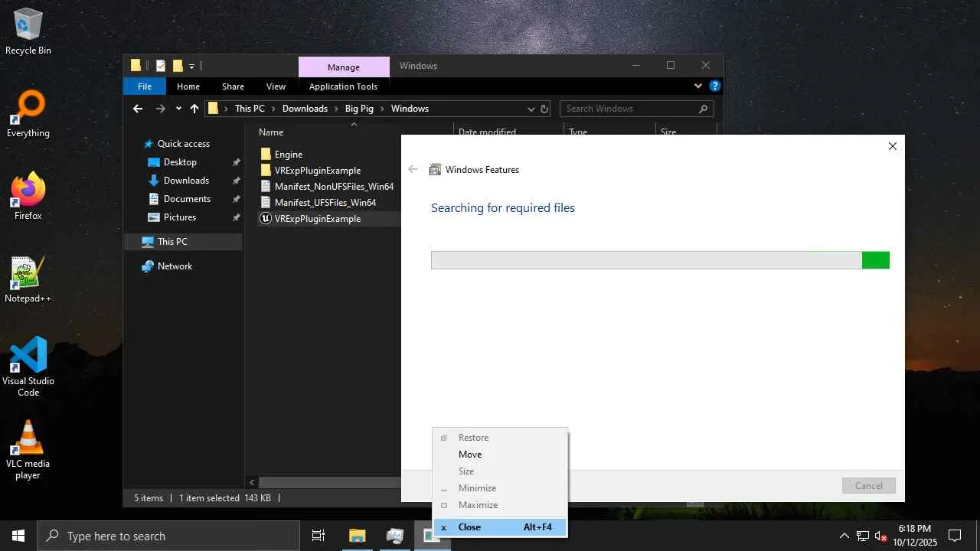The width and height of the screenshot is (980, 551).
Task: Go back using Explorer's Back arrow
Action: [138, 109]
